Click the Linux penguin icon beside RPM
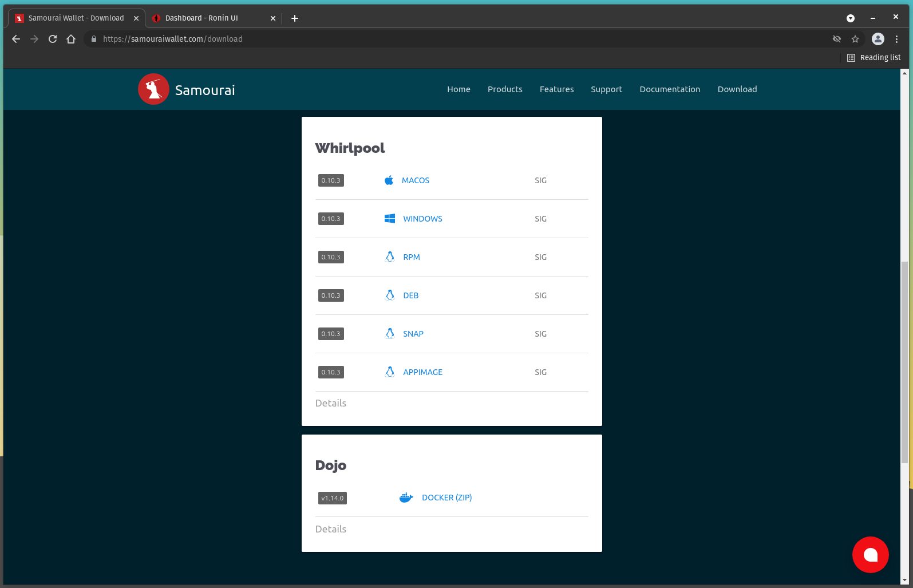Image resolution: width=913 pixels, height=588 pixels. (390, 257)
